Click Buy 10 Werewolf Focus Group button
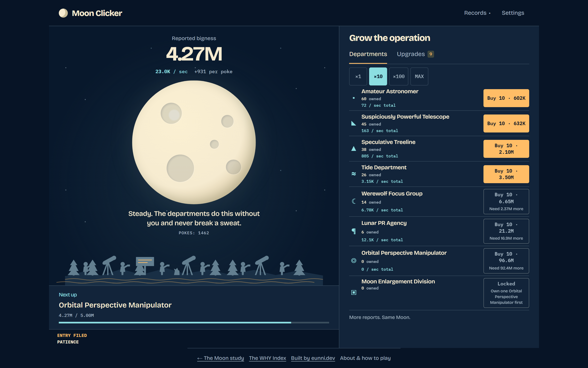The height and width of the screenshot is (368, 588). tap(506, 202)
